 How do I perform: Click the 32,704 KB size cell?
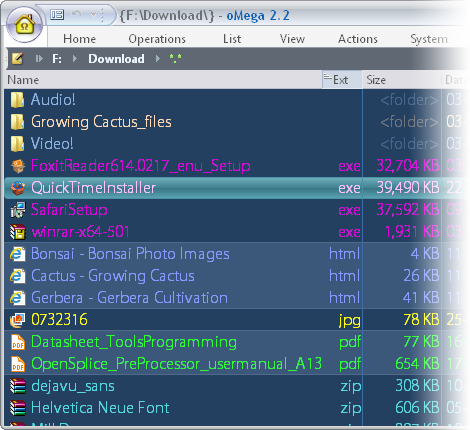pos(408,166)
